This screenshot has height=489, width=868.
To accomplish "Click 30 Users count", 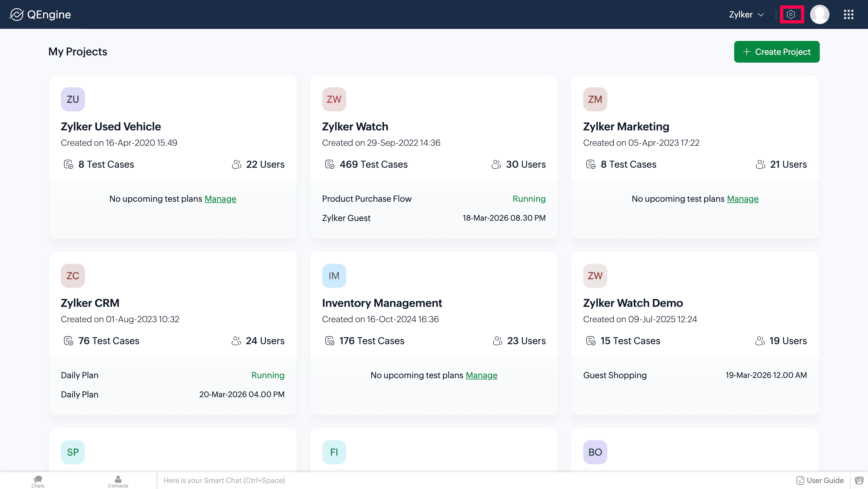I will point(526,164).
